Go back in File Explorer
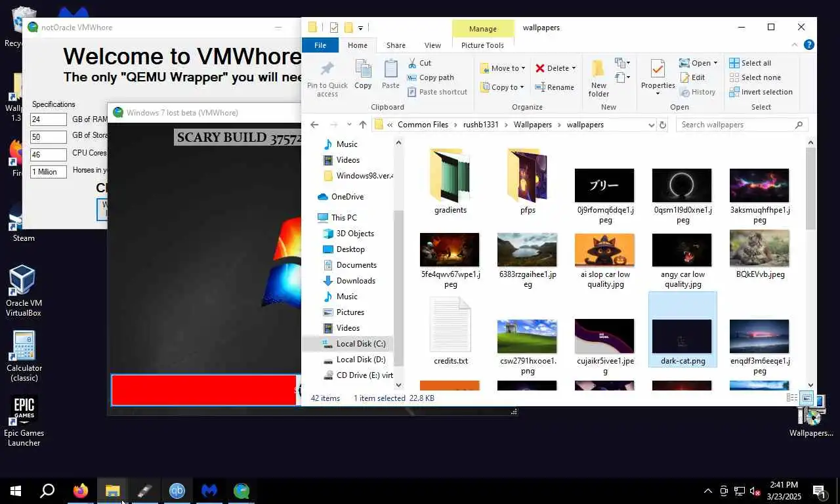The height and width of the screenshot is (504, 840). click(x=314, y=125)
